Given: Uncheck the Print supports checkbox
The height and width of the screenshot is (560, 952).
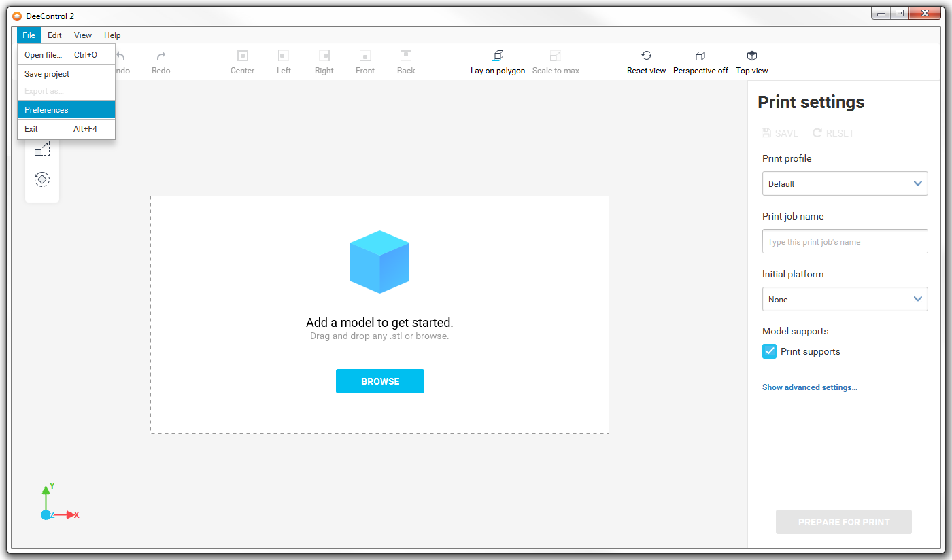Looking at the screenshot, I should (769, 351).
